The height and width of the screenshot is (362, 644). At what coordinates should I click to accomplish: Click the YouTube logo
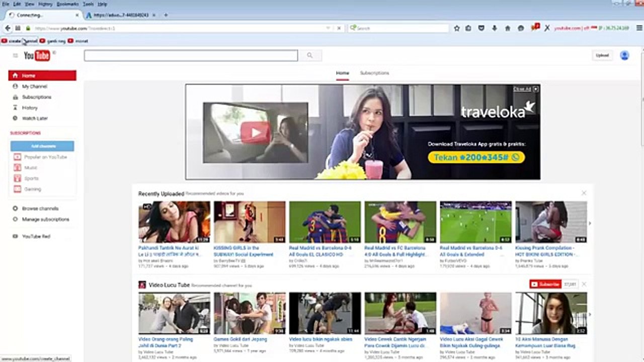[x=37, y=55]
